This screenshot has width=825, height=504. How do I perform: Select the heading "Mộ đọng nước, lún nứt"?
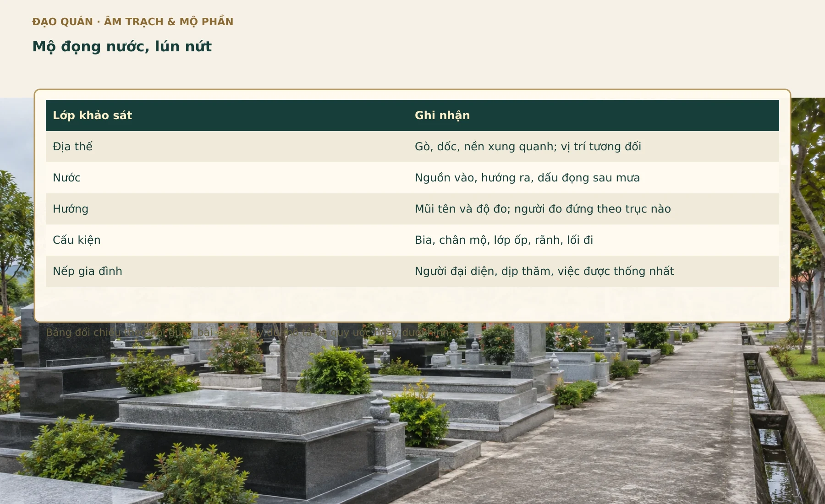point(122,46)
